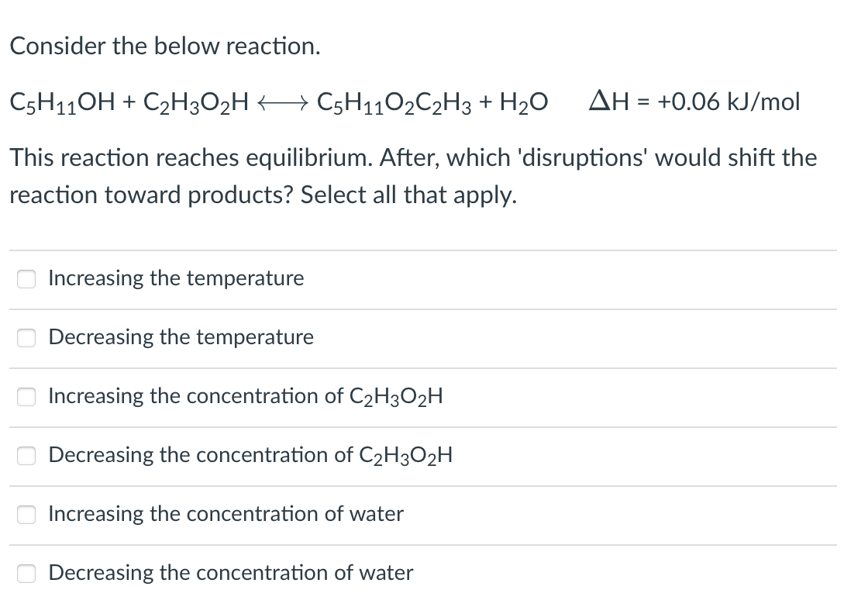Screen dimensions: 868x614
Task: Click the C2H3O2H decrease answer text
Action: coord(248,456)
